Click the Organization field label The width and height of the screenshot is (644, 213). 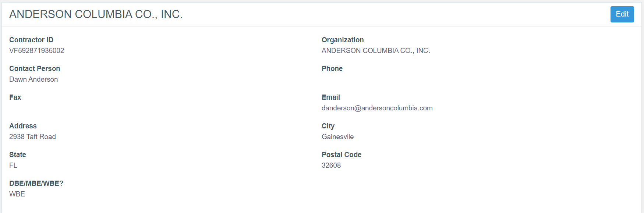click(342, 40)
